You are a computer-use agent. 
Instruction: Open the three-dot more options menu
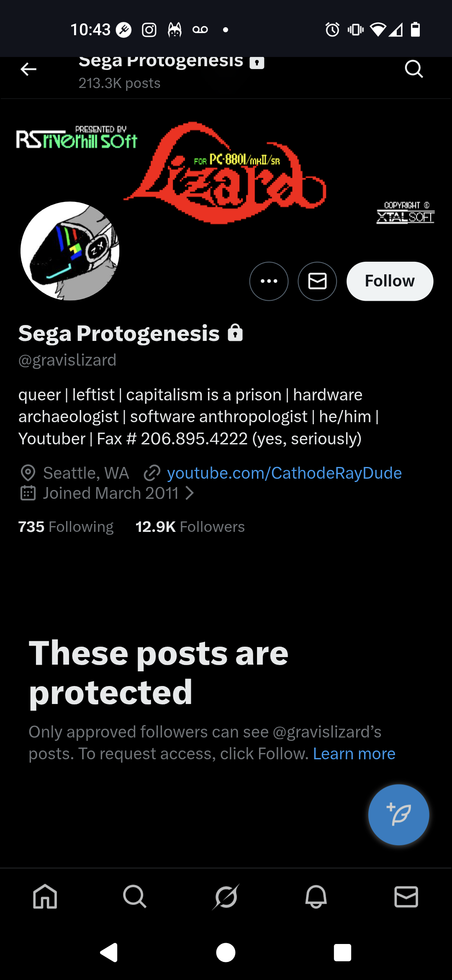click(x=269, y=281)
